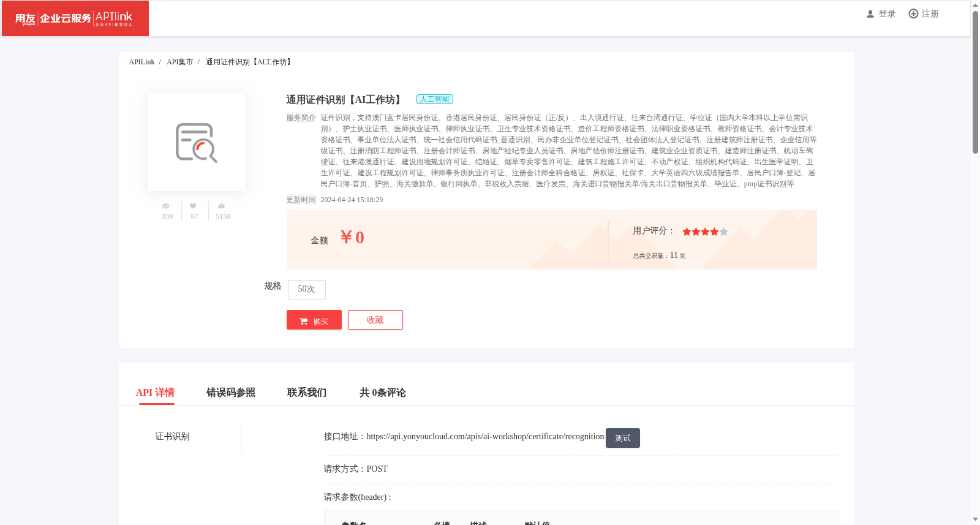This screenshot has height=525, width=980.
Task: Click the 5150 calls count
Action: [223, 216]
